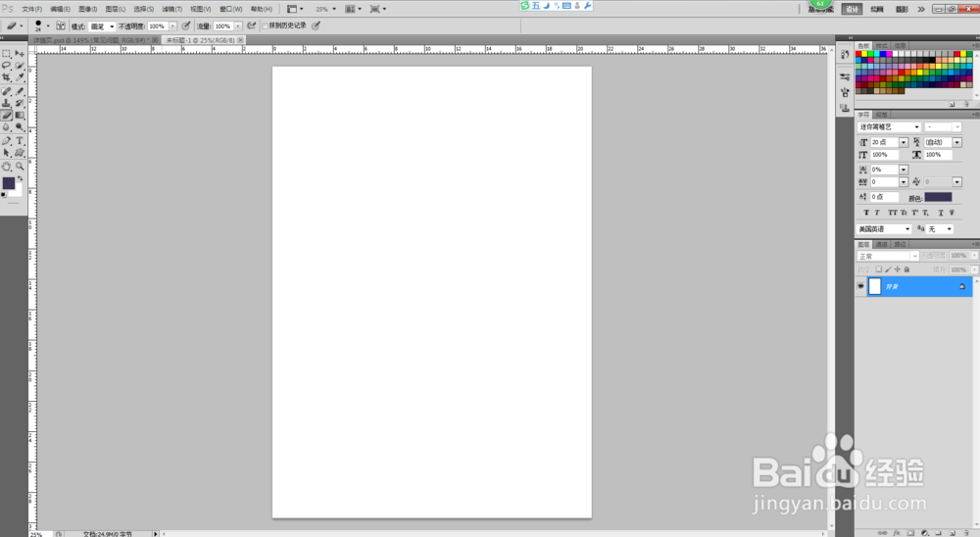Select the Pen tool

pyautogui.click(x=6, y=141)
